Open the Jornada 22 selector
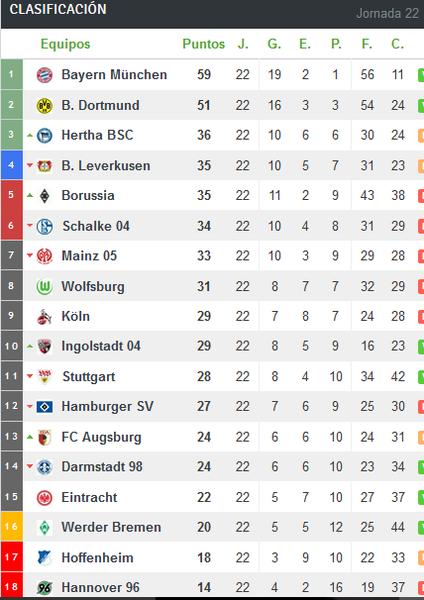Viewport: 424px width, 600px height. (x=387, y=14)
